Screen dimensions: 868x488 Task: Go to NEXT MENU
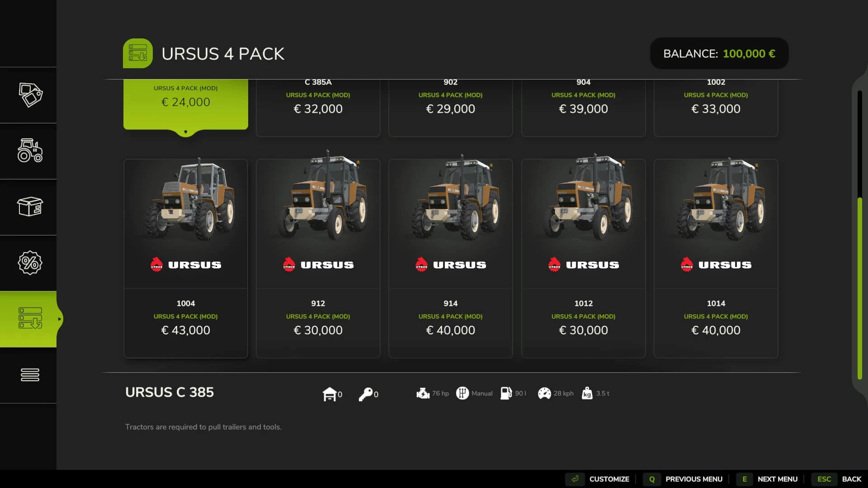[x=767, y=479]
